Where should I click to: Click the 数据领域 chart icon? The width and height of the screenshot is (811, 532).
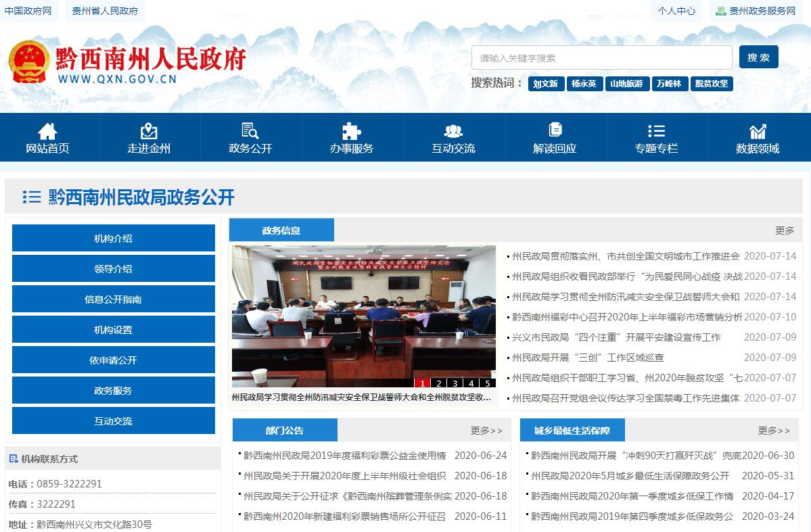758,131
